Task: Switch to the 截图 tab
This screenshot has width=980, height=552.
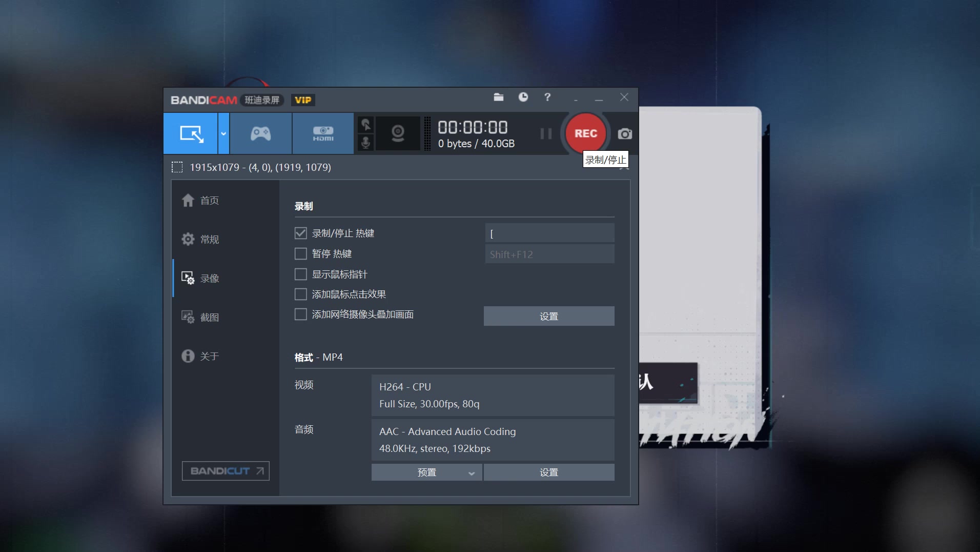Action: click(x=209, y=318)
